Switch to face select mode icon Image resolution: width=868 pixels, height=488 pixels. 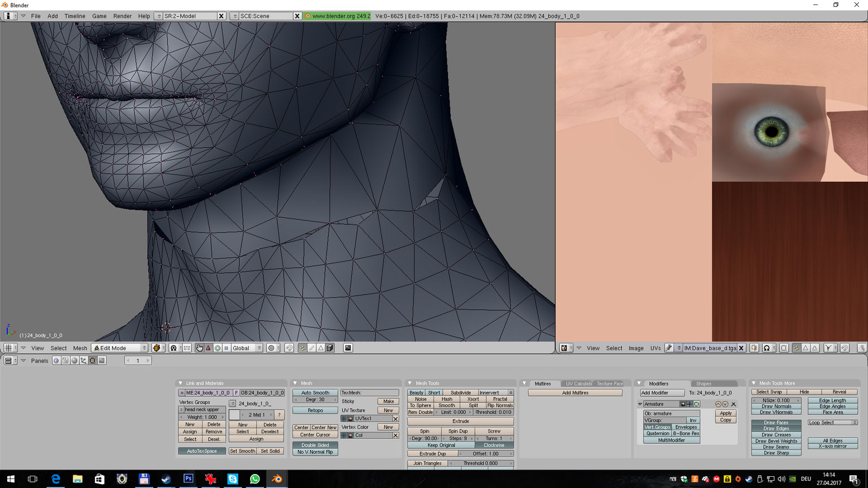tap(321, 348)
